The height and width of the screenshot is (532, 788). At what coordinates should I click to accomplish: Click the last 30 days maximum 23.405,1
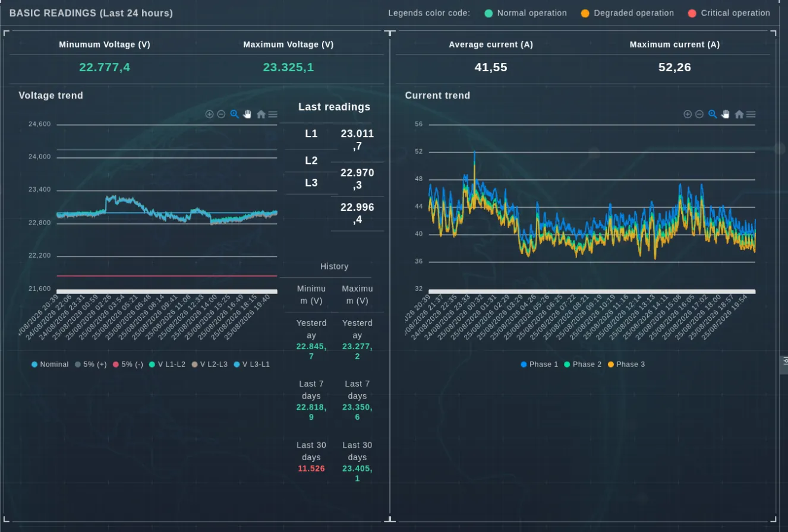[357, 473]
